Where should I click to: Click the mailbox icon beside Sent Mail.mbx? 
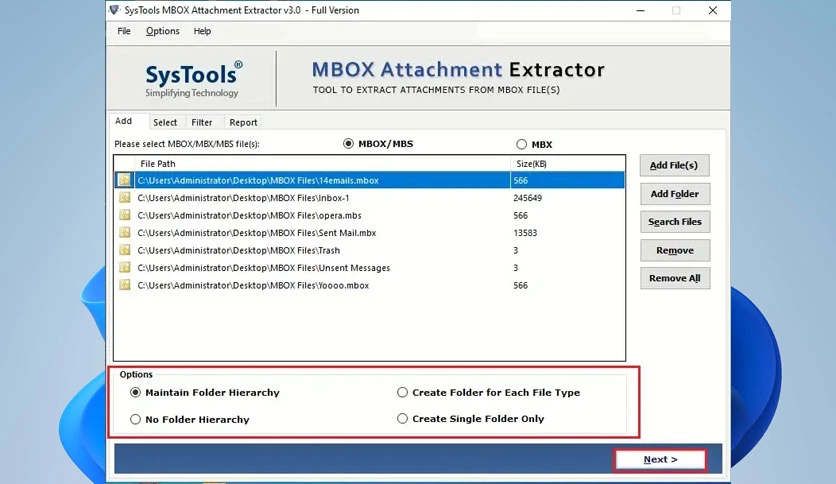pos(125,232)
